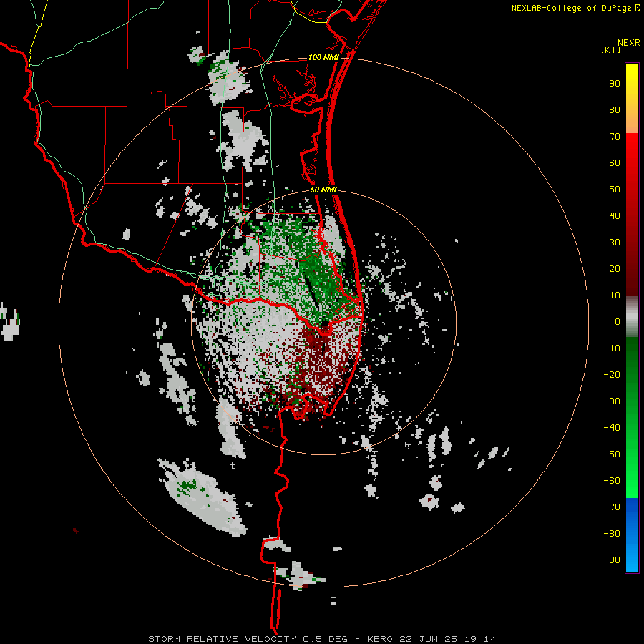Click the product title text at bottom
The image size is (644, 644).
tap(321, 639)
